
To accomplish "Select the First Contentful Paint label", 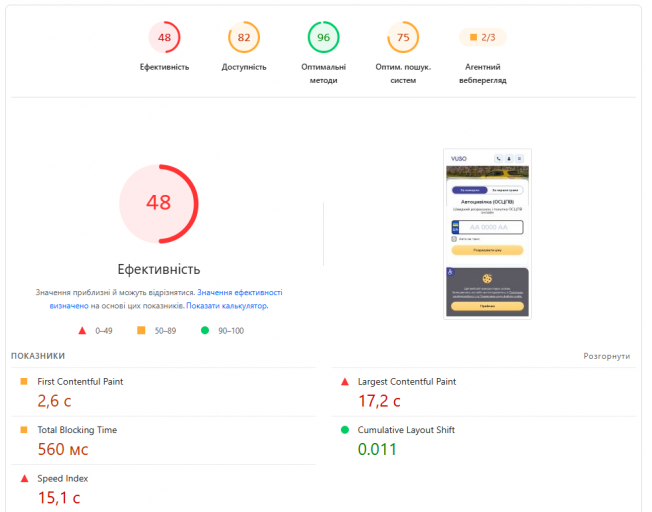I will pos(80,381).
